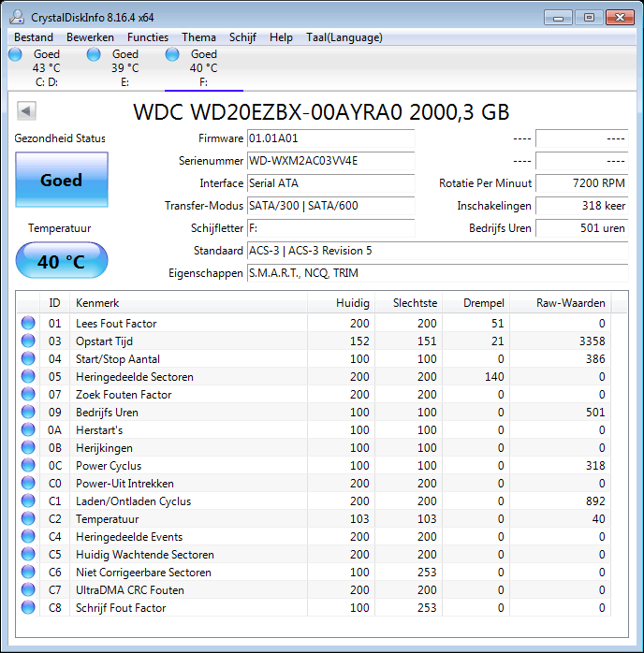Click the Raw-Waarden column header
This screenshot has width=644, height=653.
(561, 303)
